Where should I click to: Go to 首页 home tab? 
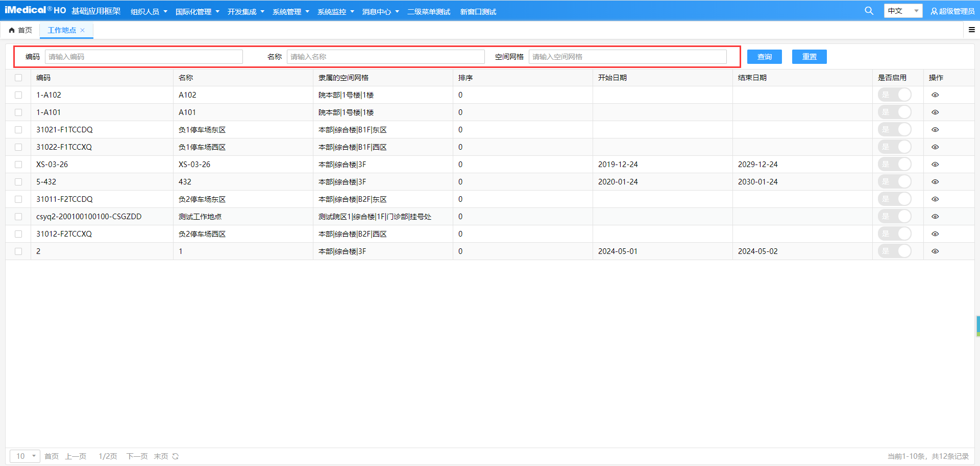click(20, 30)
